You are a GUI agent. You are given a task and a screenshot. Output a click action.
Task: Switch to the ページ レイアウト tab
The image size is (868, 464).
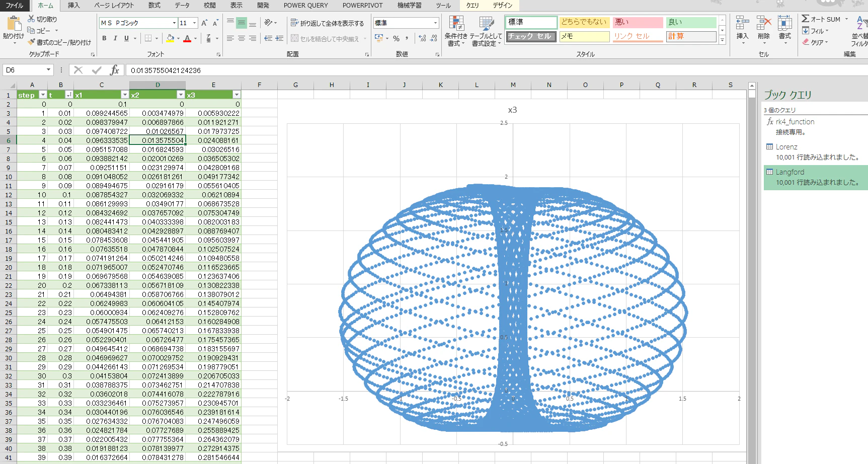[x=114, y=6]
